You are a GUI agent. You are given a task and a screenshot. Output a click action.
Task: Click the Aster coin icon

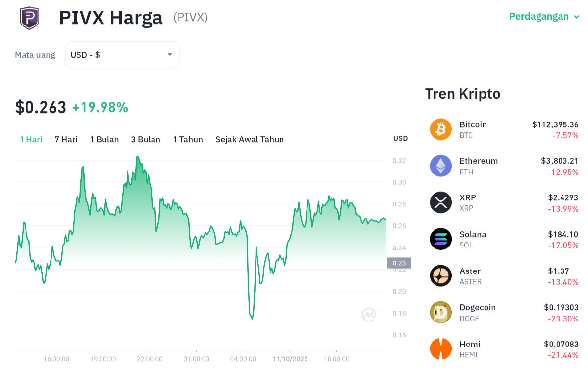440,275
